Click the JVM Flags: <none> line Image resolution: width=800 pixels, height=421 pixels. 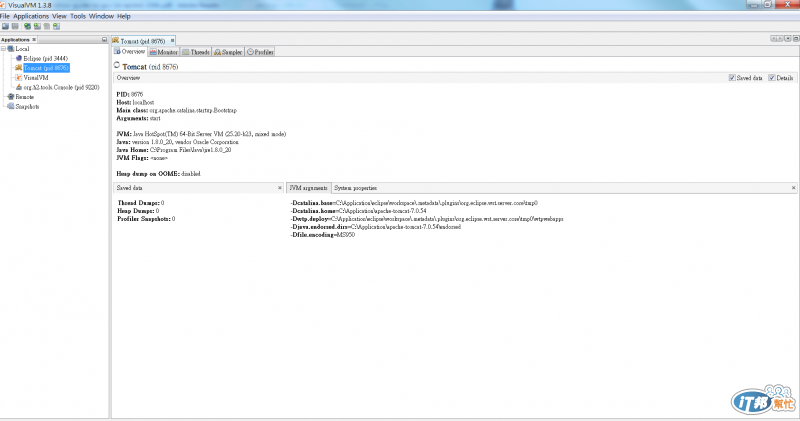point(142,158)
